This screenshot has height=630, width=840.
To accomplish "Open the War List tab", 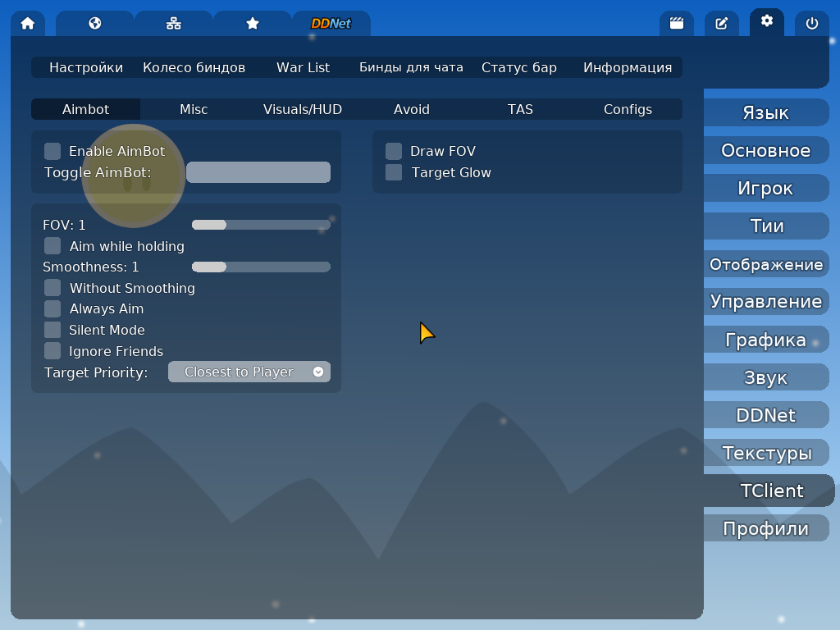I will tap(303, 67).
